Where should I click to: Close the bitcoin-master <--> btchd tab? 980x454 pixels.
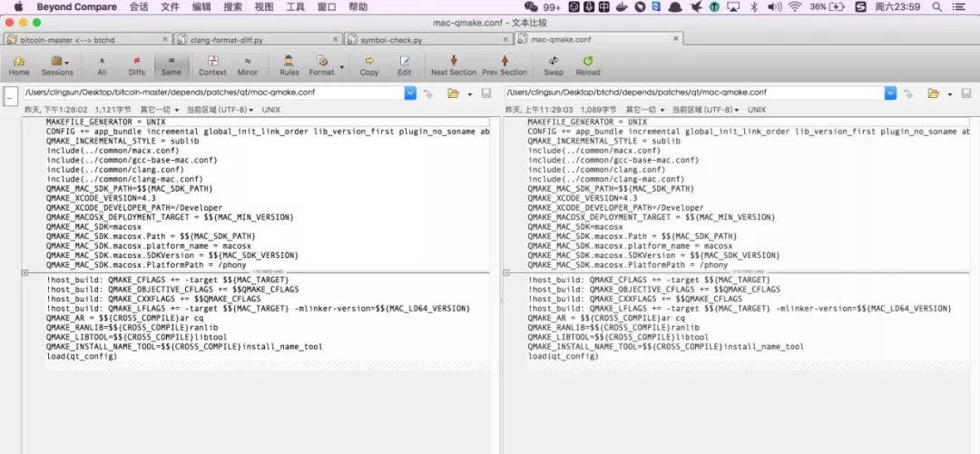pyautogui.click(x=164, y=39)
